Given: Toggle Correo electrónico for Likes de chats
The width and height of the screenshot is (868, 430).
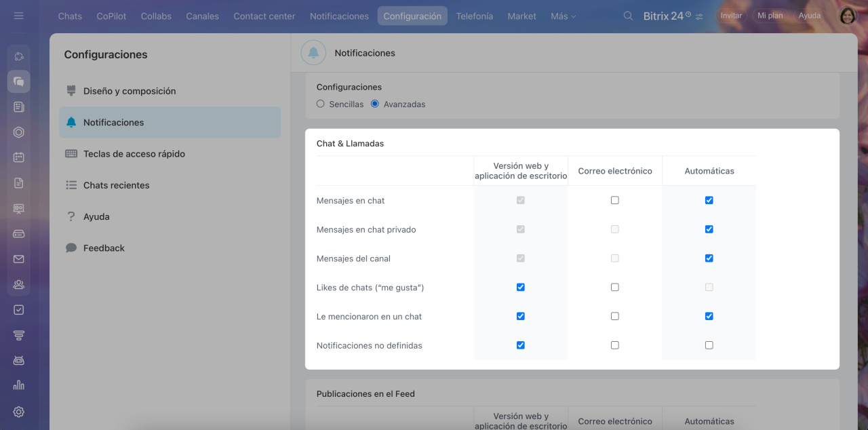Looking at the screenshot, I should [614, 287].
